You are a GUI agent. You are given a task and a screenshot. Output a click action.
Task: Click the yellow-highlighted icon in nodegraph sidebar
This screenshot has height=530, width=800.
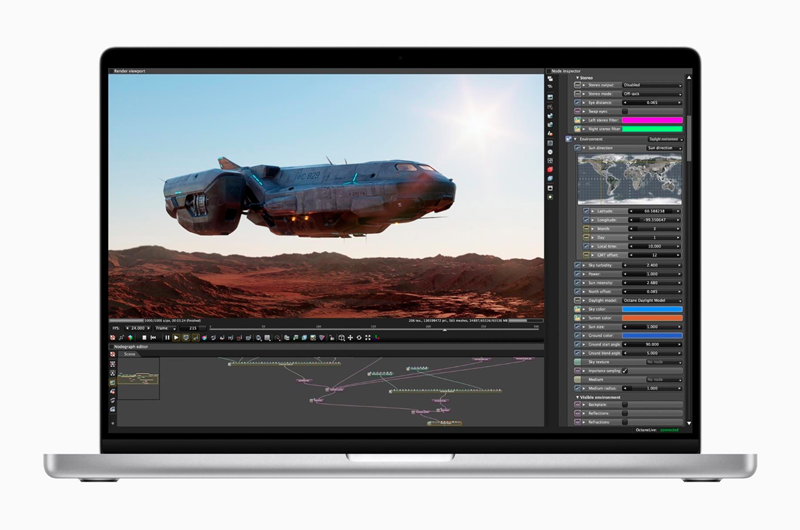(x=113, y=382)
